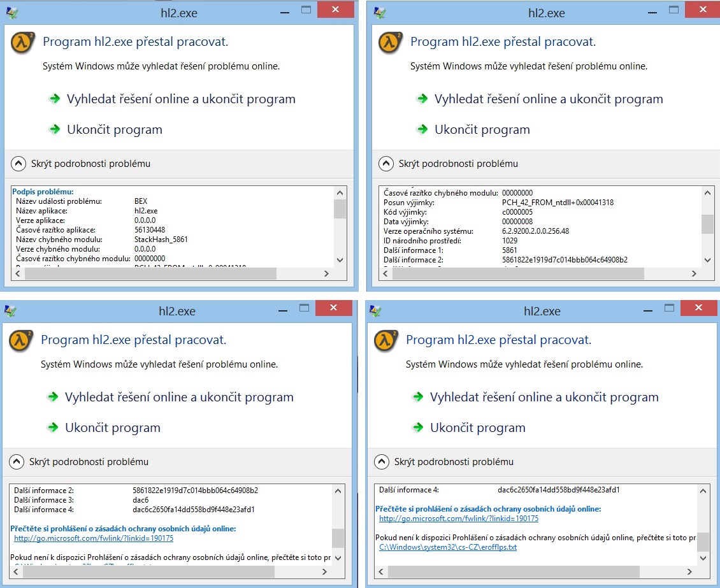Click horizontal scroll-left arrow in bottom-left dialog details
The width and height of the screenshot is (720, 588).
click(17, 571)
